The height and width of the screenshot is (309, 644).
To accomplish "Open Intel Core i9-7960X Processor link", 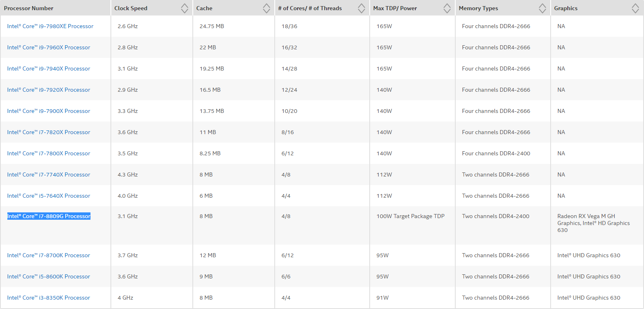I will (x=49, y=47).
